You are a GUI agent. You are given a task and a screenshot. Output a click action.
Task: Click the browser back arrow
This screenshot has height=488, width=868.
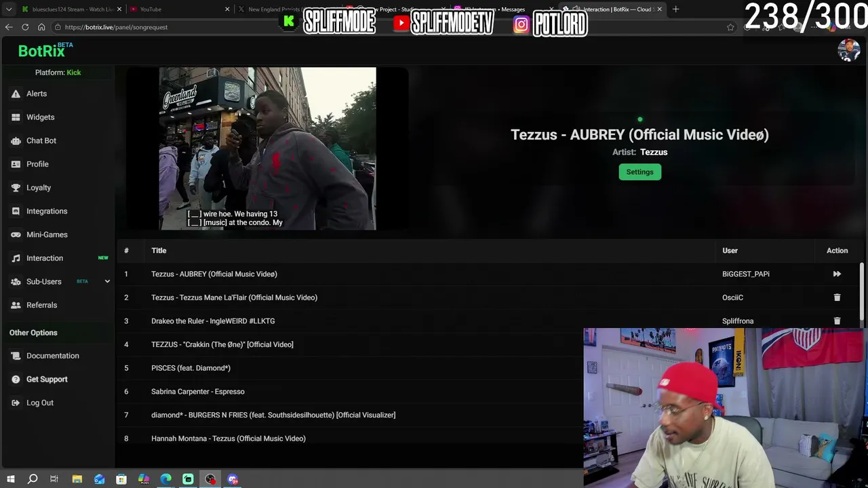[x=9, y=27]
